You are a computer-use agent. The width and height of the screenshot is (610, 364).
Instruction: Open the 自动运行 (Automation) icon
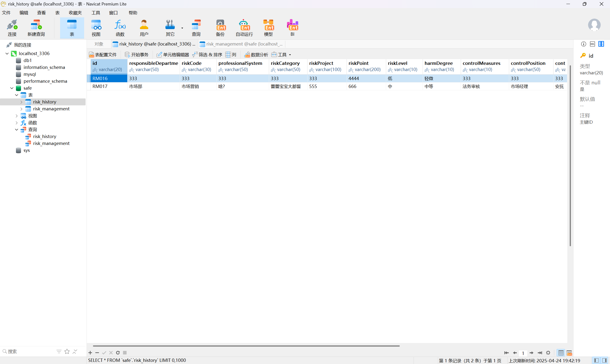click(x=244, y=28)
